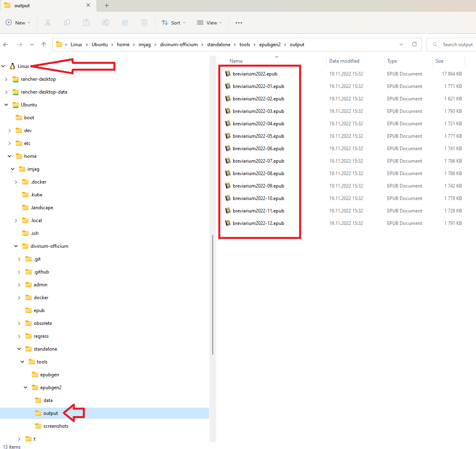This screenshot has width=476, height=449.
Task: Open the View dropdown menu
Action: tap(210, 23)
